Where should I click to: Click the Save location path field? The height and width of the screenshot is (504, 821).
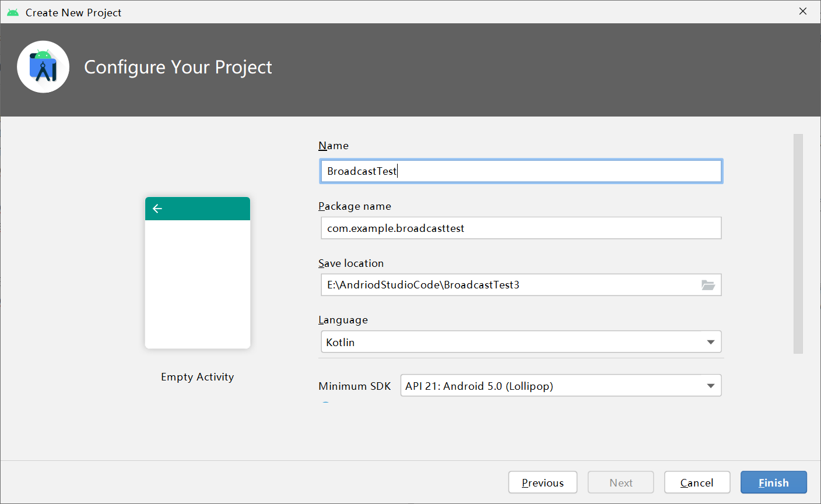[x=507, y=285]
